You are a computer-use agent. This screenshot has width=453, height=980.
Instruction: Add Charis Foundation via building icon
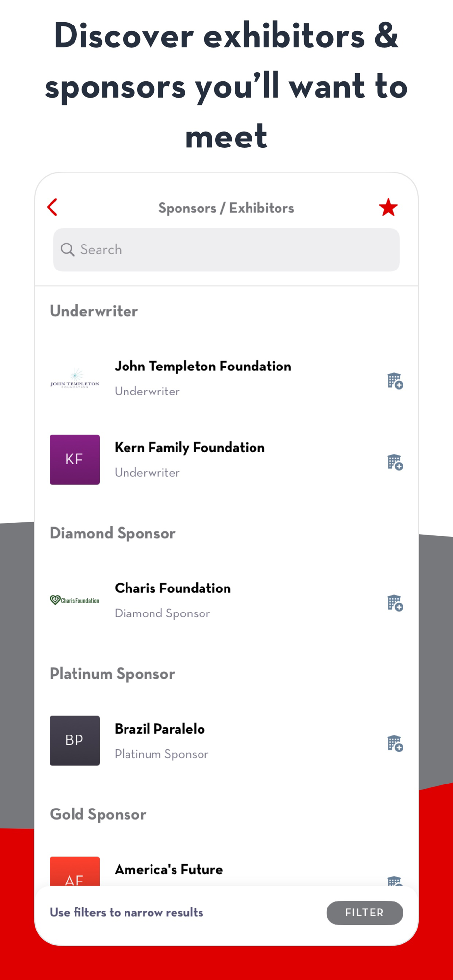pos(395,603)
